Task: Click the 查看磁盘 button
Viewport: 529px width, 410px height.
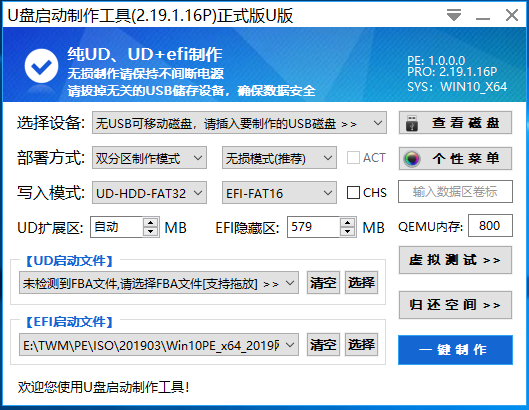Action: tap(455, 123)
